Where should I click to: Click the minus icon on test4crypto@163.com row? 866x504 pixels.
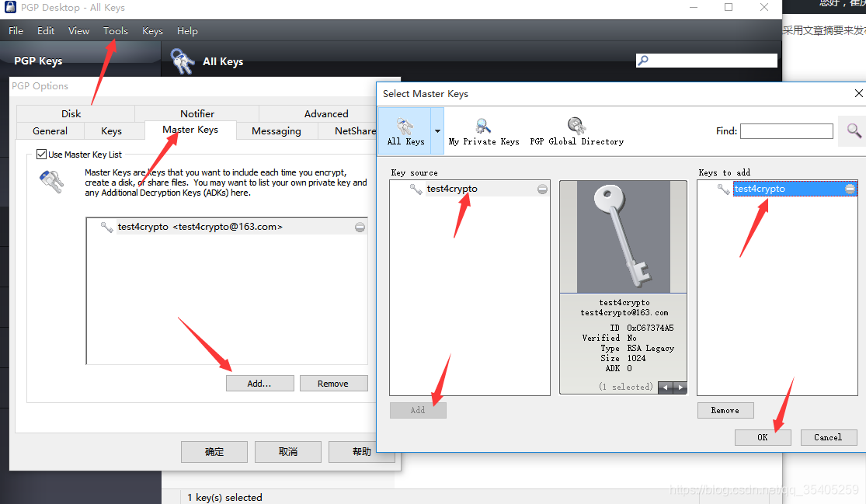[360, 228]
